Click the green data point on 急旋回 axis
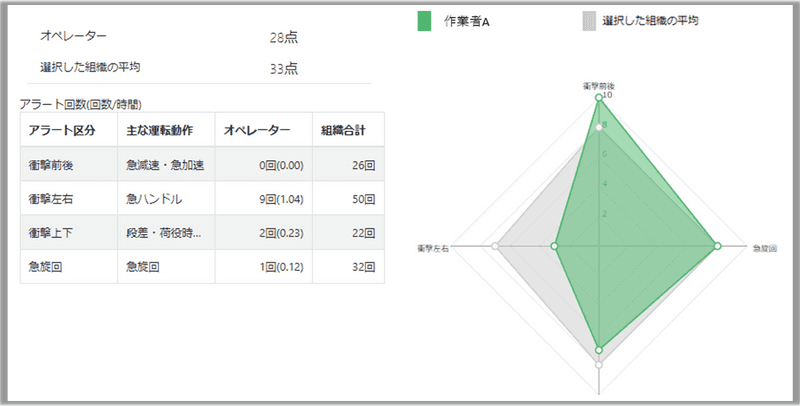The height and width of the screenshot is (406, 800). [717, 246]
